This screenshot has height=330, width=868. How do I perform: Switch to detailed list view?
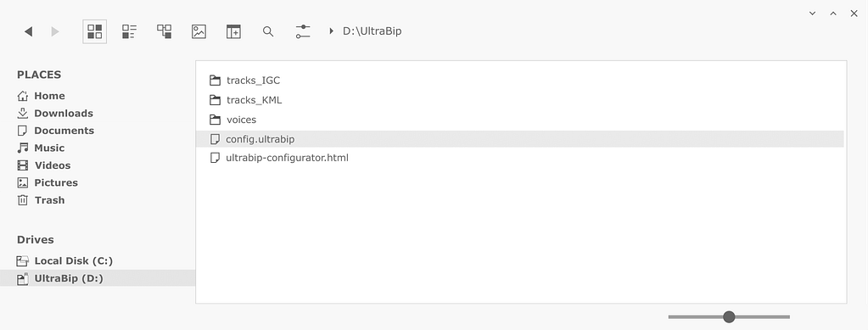pyautogui.click(x=129, y=31)
